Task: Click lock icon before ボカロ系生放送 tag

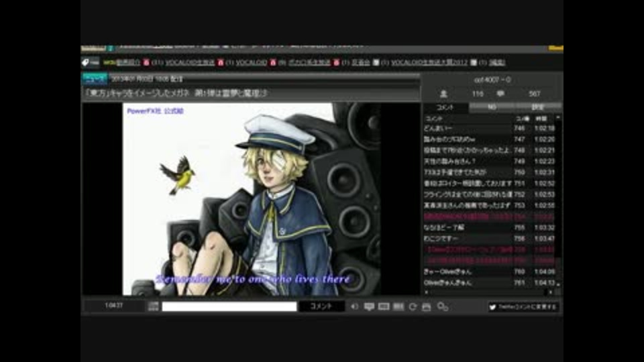Action: pyautogui.click(x=273, y=63)
